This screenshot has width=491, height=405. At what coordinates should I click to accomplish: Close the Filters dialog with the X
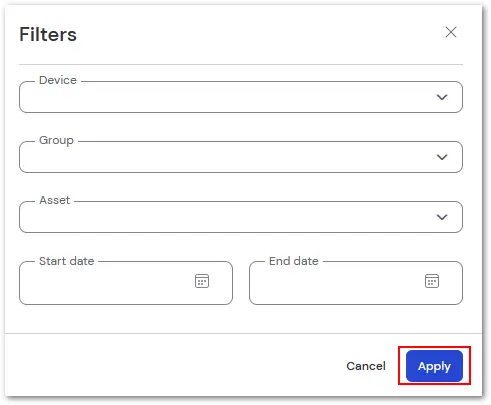pyautogui.click(x=451, y=32)
